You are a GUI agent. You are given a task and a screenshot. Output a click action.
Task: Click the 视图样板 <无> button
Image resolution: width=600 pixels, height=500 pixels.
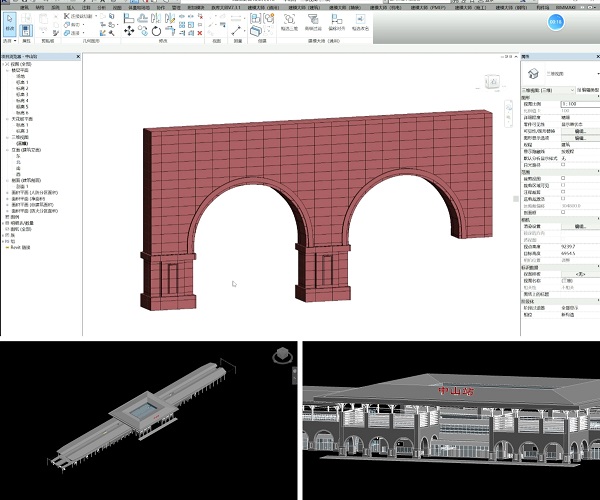(x=580, y=274)
